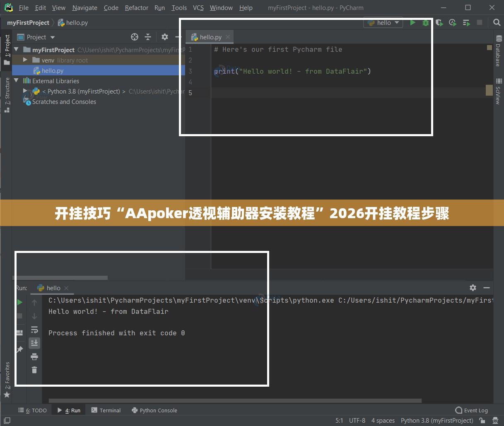Open the Event Log
This screenshot has width=504, height=426.
pos(471,410)
